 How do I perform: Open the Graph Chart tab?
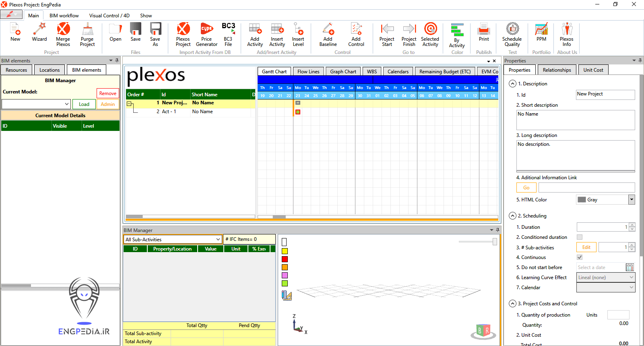(343, 72)
